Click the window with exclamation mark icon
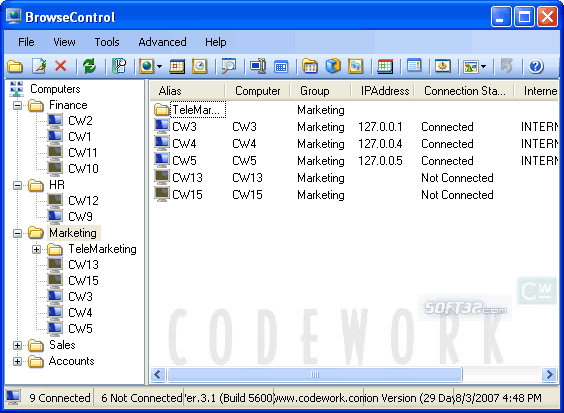This screenshot has height=413, width=564. point(414,66)
